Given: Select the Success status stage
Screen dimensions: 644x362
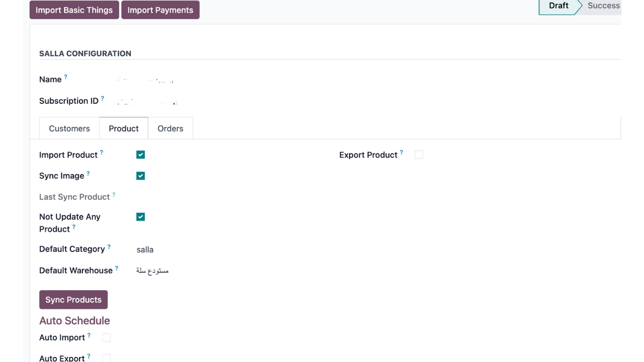Looking at the screenshot, I should coord(603,6).
